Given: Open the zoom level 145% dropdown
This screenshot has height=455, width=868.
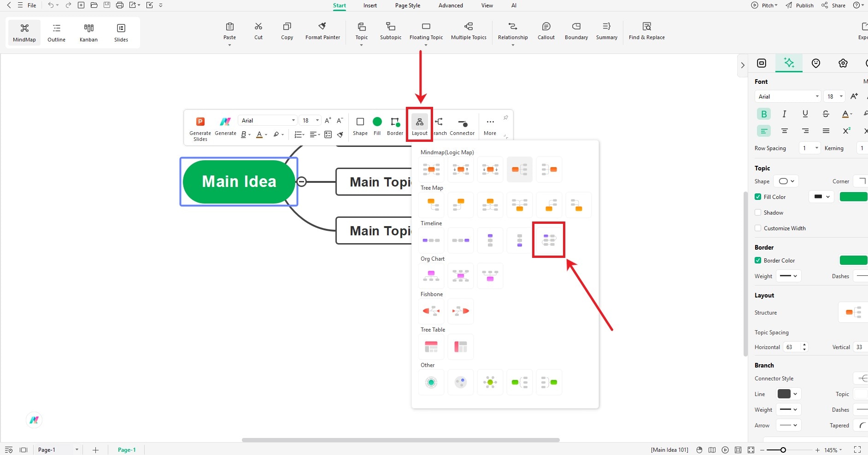Looking at the screenshot, I should pos(833,450).
